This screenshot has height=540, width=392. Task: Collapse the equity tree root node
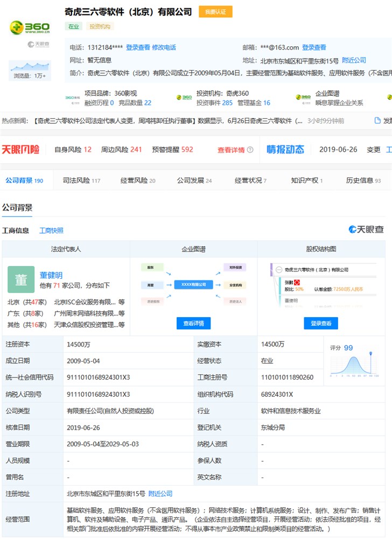(278, 269)
